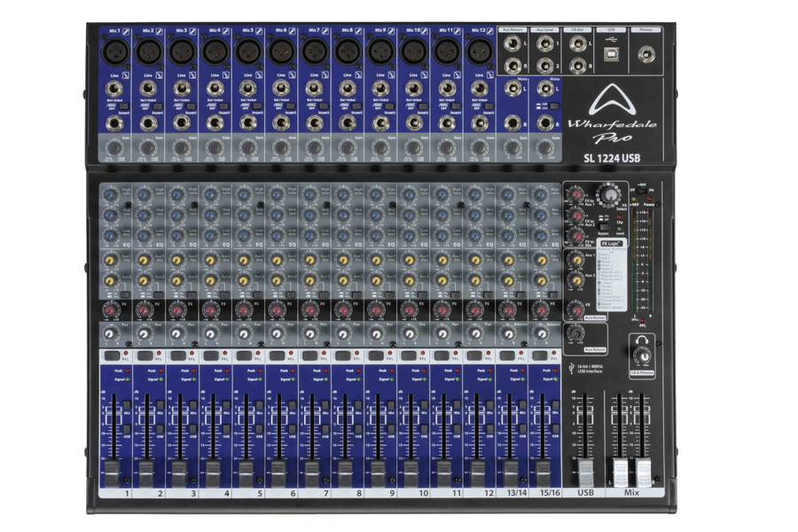798x532 pixels.
Task: Click the Mix label under the master faders
Action: (x=631, y=492)
